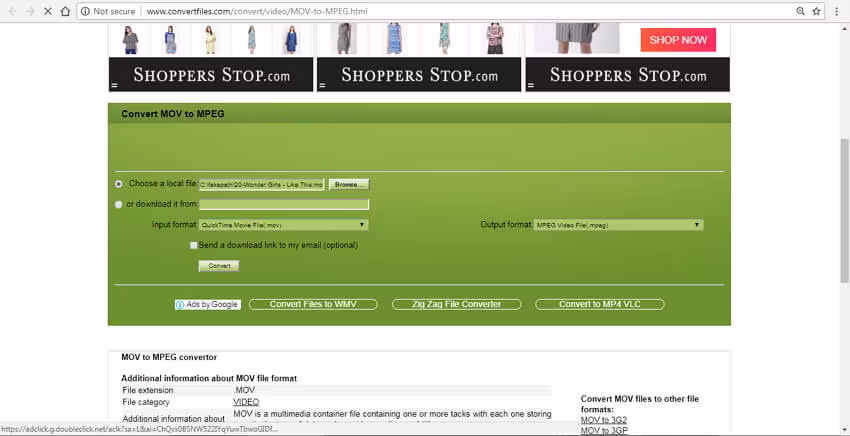The height and width of the screenshot is (436, 850).
Task: Bookmark this page with the star icon
Action: [x=816, y=11]
